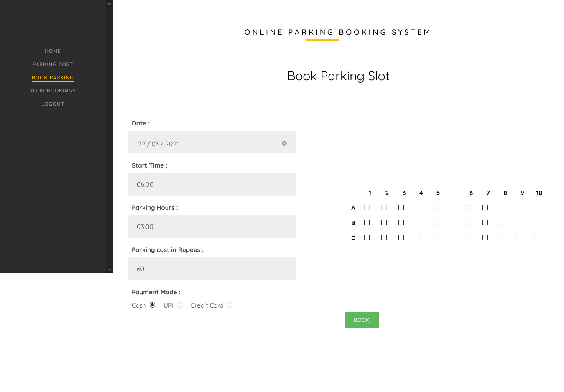Go to Parking Cost page
Image resolution: width=564 pixels, height=392 pixels.
tap(53, 64)
